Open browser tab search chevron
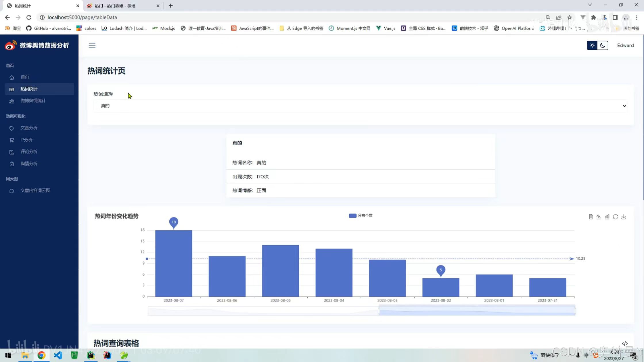This screenshot has width=644, height=362. 590,5
